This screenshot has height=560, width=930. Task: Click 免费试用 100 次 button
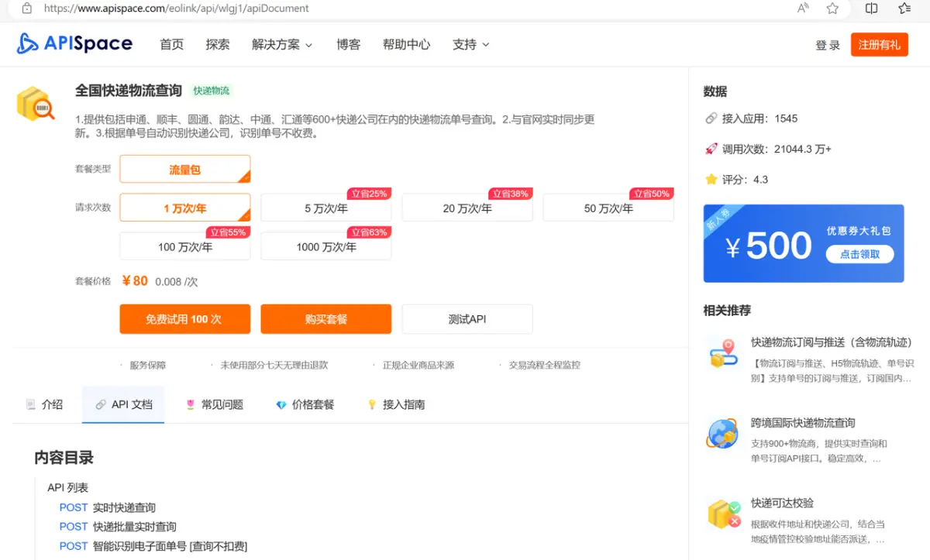(x=184, y=319)
